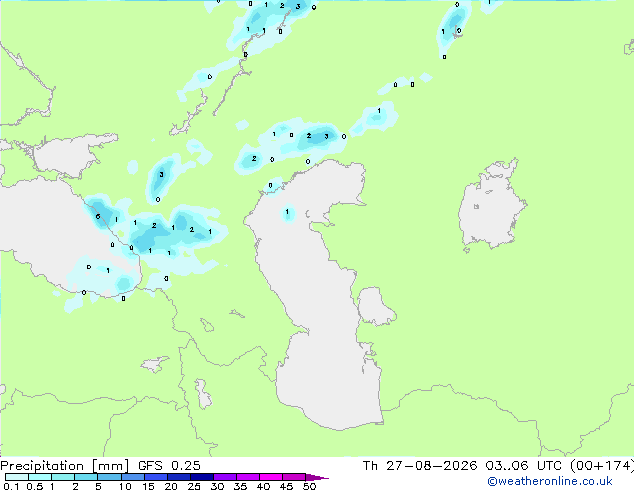This screenshot has height=490, width=634.
Task: Click the "0.5" legend scale label
Action: pyautogui.click(x=34, y=486)
